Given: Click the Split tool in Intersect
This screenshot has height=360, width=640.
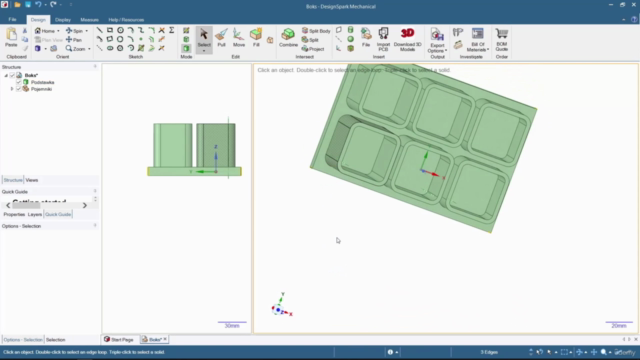Looking at the screenshot, I should pos(310,40).
